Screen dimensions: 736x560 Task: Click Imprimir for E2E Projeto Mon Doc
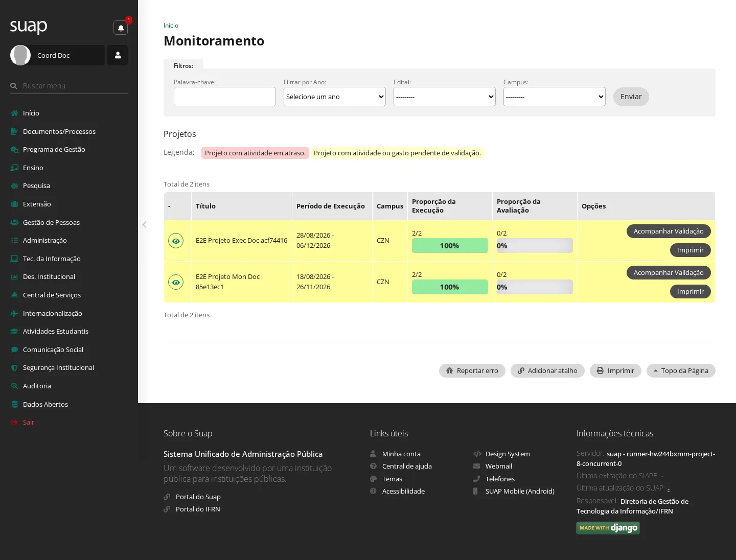(691, 291)
